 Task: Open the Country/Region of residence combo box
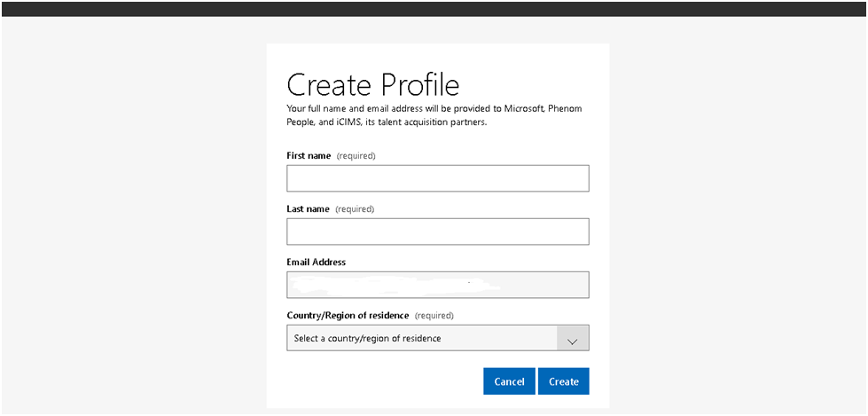(438, 338)
